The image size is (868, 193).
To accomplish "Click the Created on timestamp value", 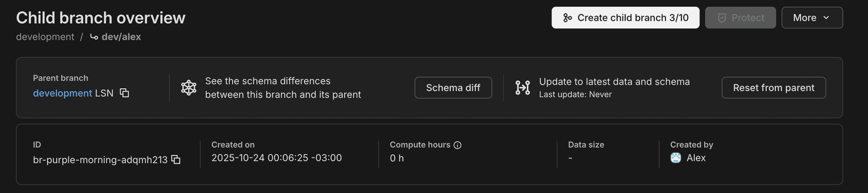I will click(277, 158).
